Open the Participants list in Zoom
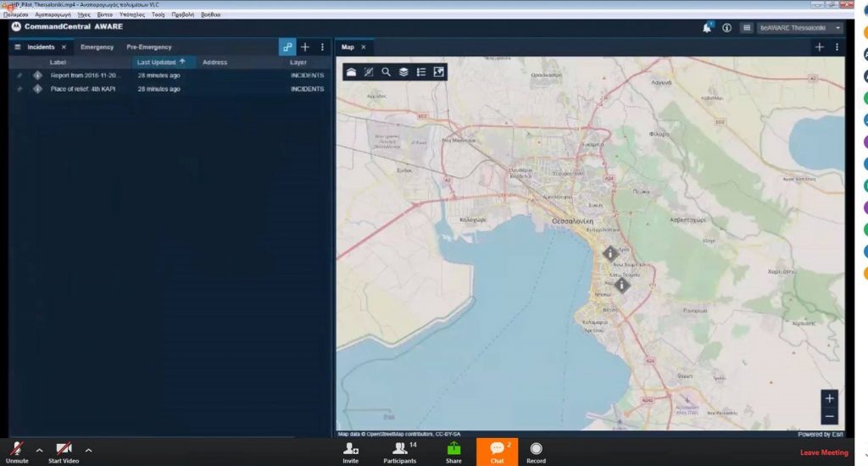 pyautogui.click(x=400, y=452)
